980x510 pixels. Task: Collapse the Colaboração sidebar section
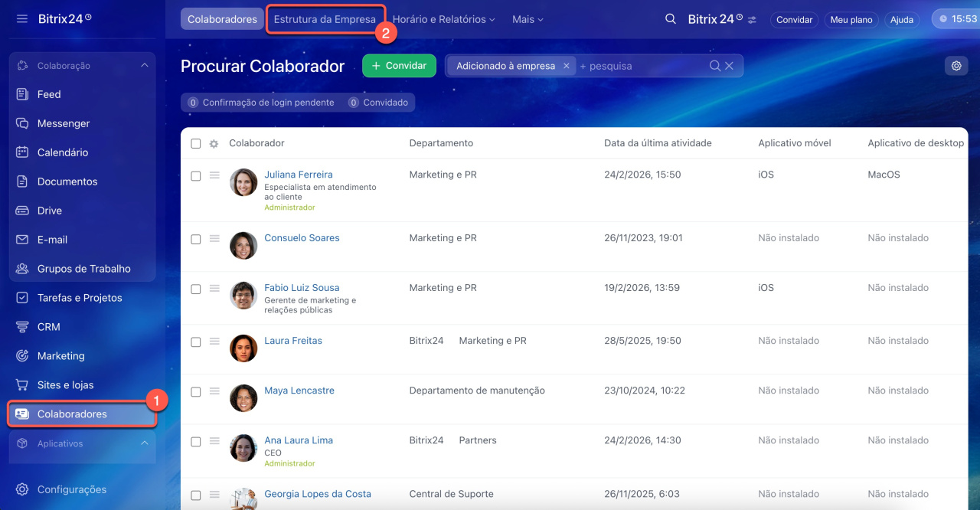145,66
